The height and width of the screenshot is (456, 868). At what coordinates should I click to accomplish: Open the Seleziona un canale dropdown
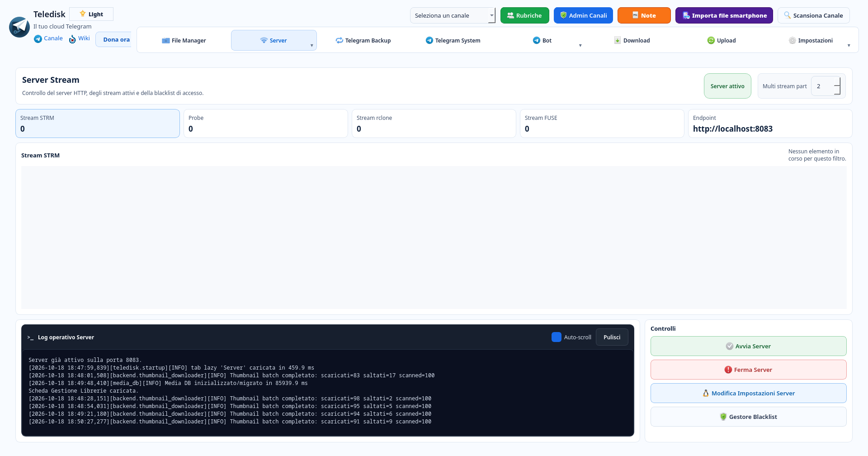[453, 15]
